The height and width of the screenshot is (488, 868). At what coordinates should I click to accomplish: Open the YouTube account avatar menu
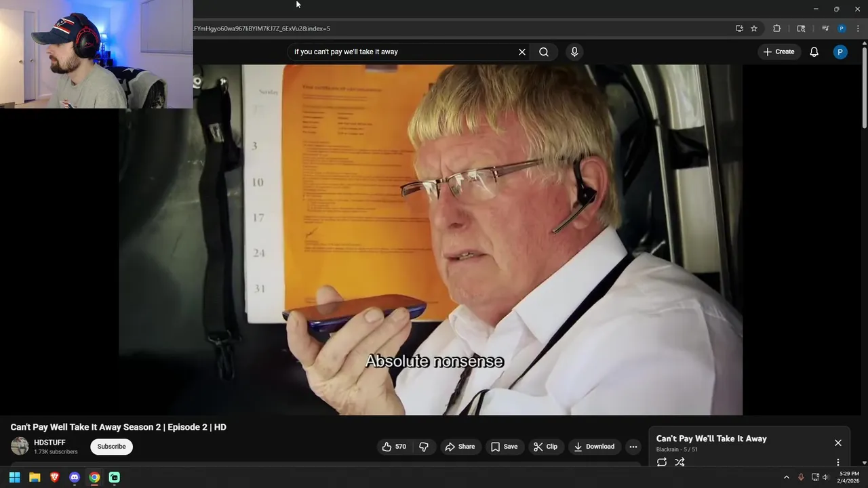840,52
